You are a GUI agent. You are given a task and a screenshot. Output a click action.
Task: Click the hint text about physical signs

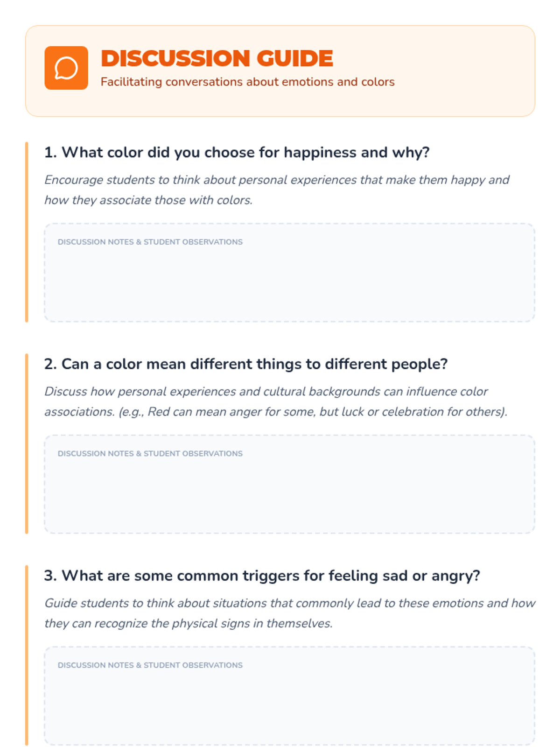click(x=289, y=613)
